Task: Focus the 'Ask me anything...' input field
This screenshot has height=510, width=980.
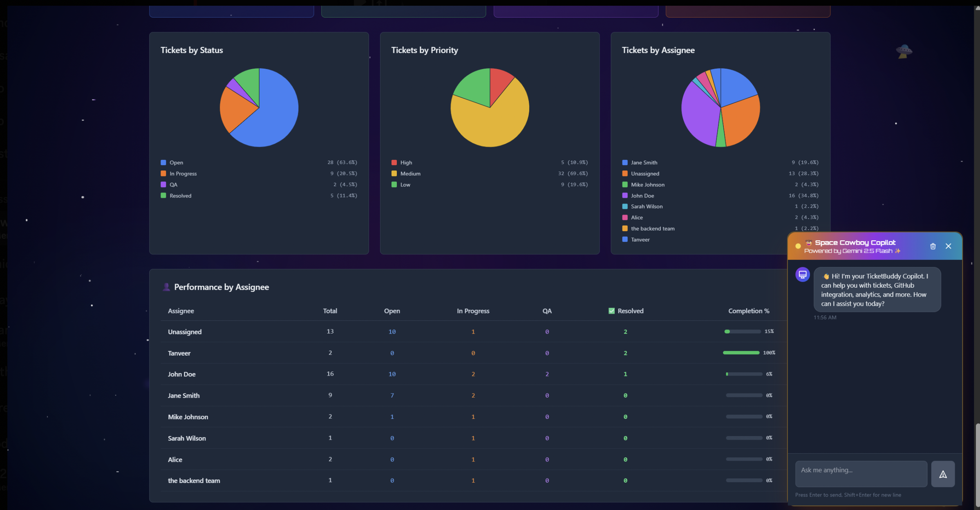Action: tap(861, 474)
